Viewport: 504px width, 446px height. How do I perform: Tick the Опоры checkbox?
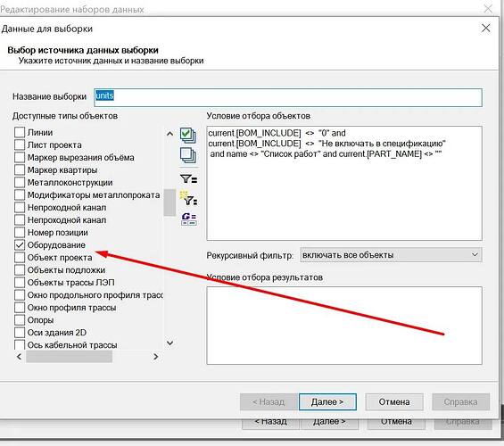[20, 320]
